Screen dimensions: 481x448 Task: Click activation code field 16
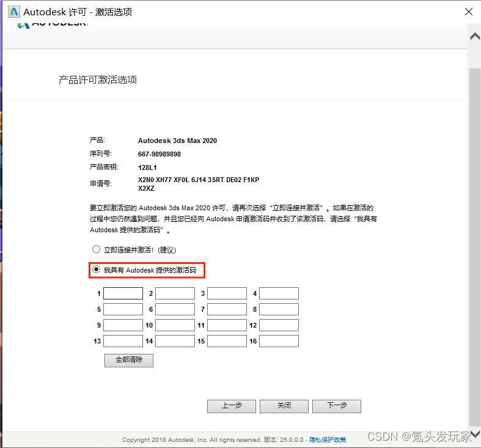pyautogui.click(x=279, y=341)
